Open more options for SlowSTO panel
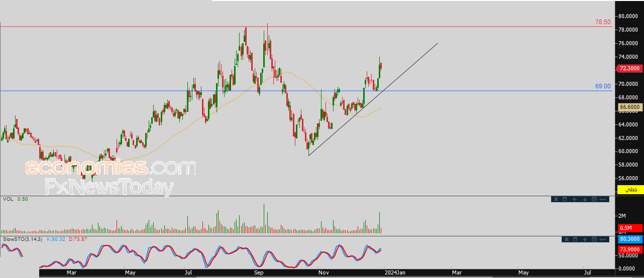 (x=603, y=239)
